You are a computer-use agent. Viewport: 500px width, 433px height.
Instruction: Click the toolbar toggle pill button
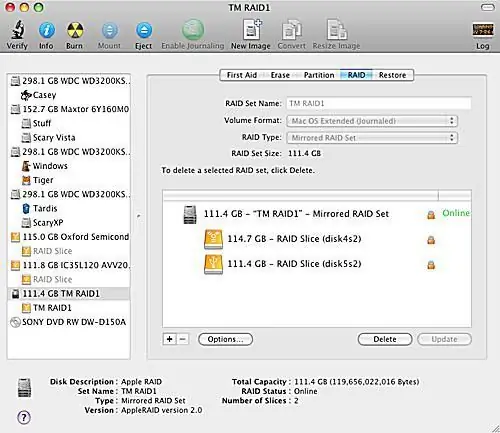(x=488, y=7)
